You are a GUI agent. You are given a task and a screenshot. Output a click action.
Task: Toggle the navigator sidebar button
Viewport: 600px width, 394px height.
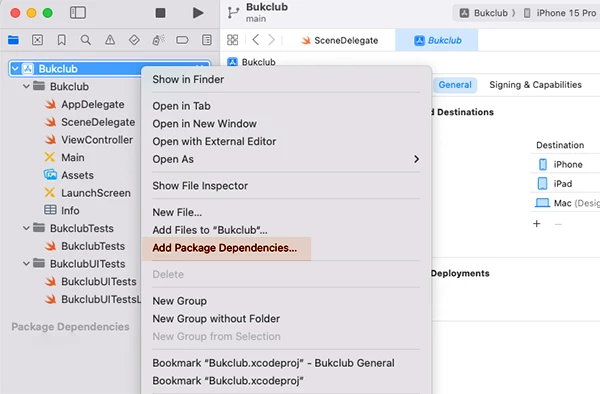pyautogui.click(x=78, y=13)
